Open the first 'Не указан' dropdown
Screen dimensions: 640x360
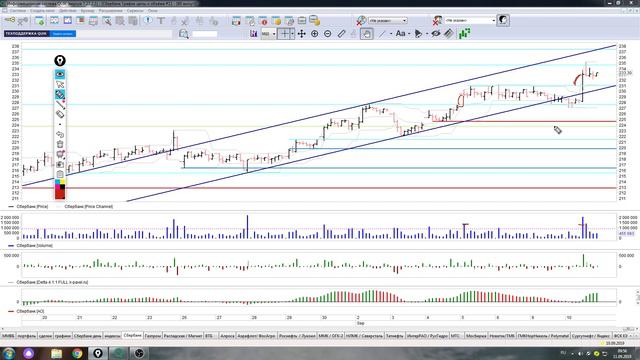point(387,20)
